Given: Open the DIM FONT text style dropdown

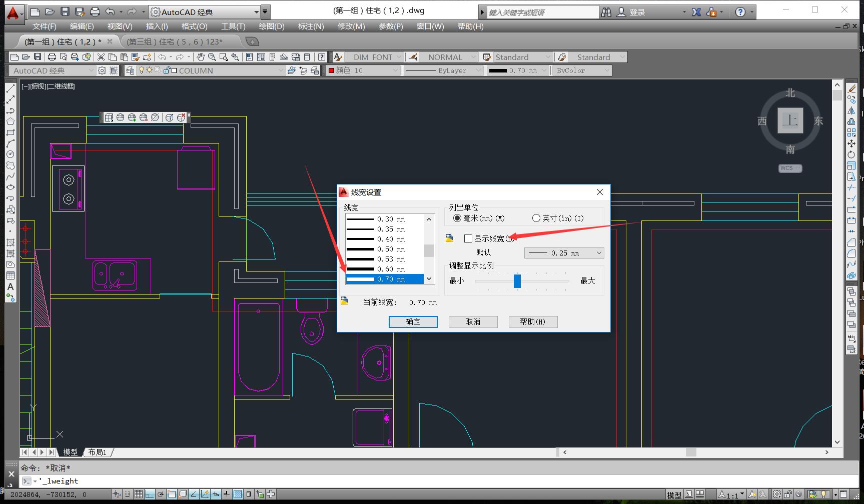Looking at the screenshot, I should click(399, 57).
